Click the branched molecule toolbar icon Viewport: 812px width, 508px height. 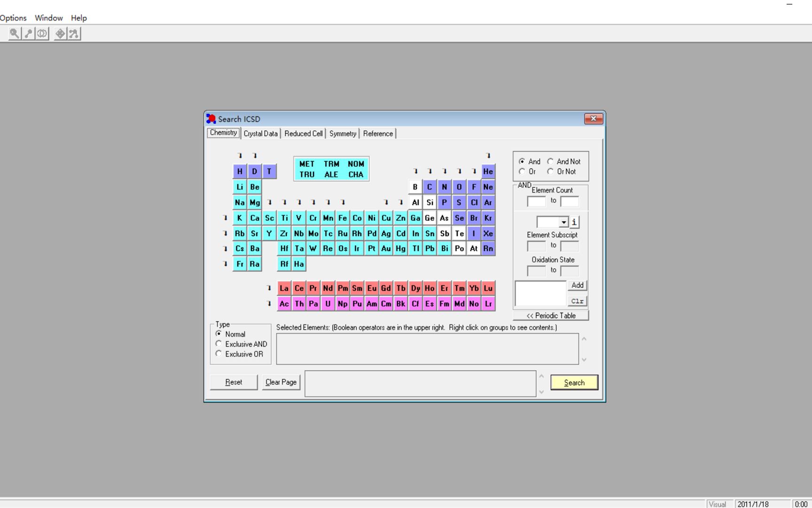click(x=74, y=34)
